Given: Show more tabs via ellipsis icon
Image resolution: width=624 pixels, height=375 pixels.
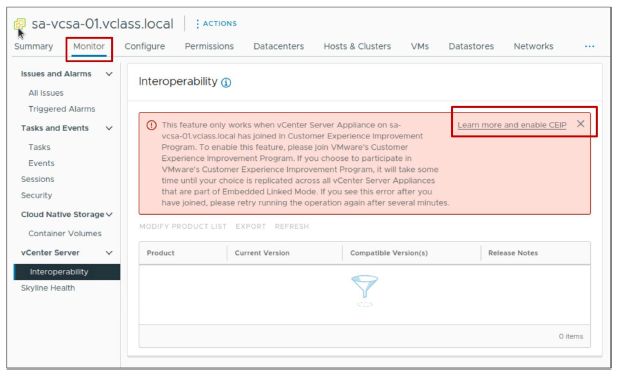Looking at the screenshot, I should pos(589,47).
